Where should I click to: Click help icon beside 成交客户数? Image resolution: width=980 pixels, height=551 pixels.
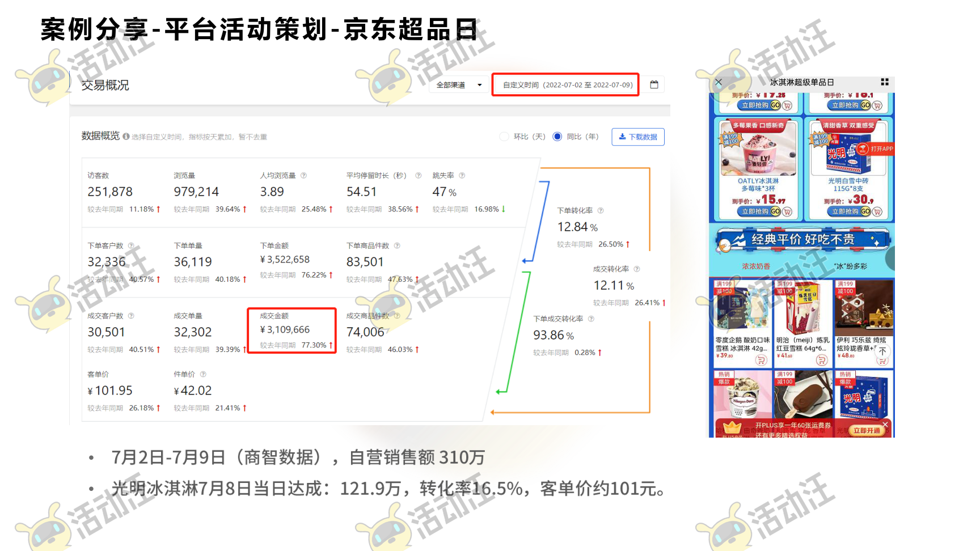click(131, 316)
